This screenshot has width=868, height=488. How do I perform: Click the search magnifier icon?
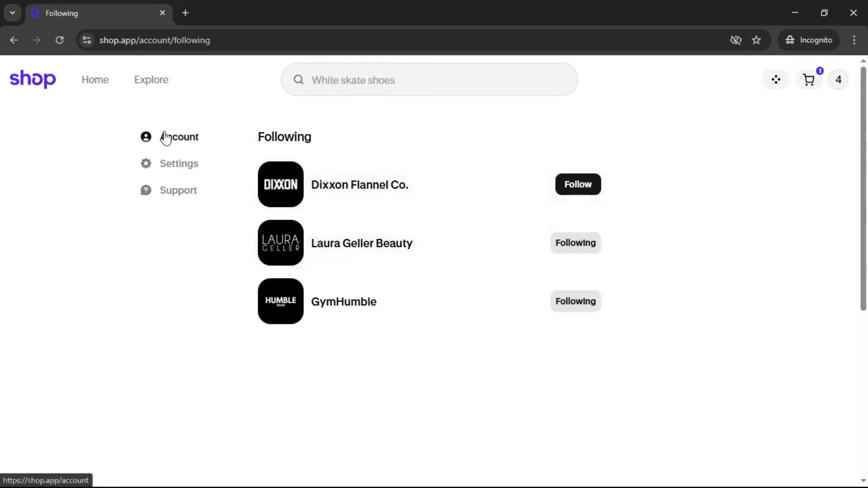tap(298, 80)
